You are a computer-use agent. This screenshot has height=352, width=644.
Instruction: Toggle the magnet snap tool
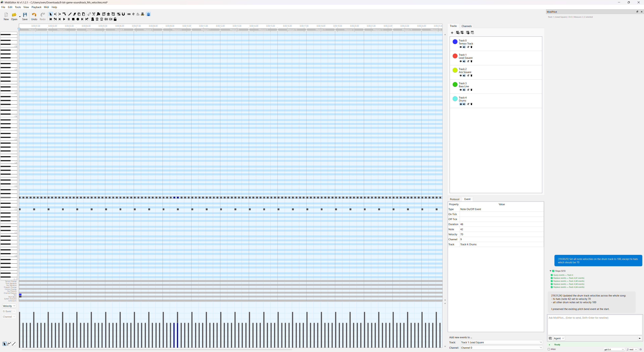(123, 14)
